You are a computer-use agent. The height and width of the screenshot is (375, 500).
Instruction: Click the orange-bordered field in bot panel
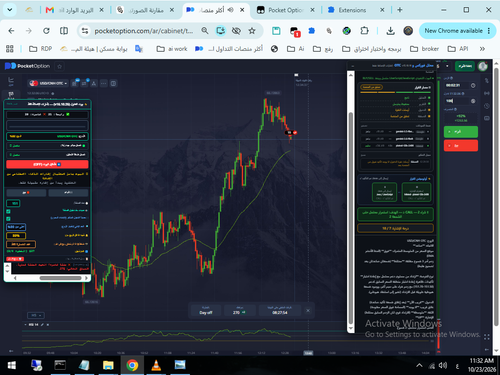pos(21,244)
